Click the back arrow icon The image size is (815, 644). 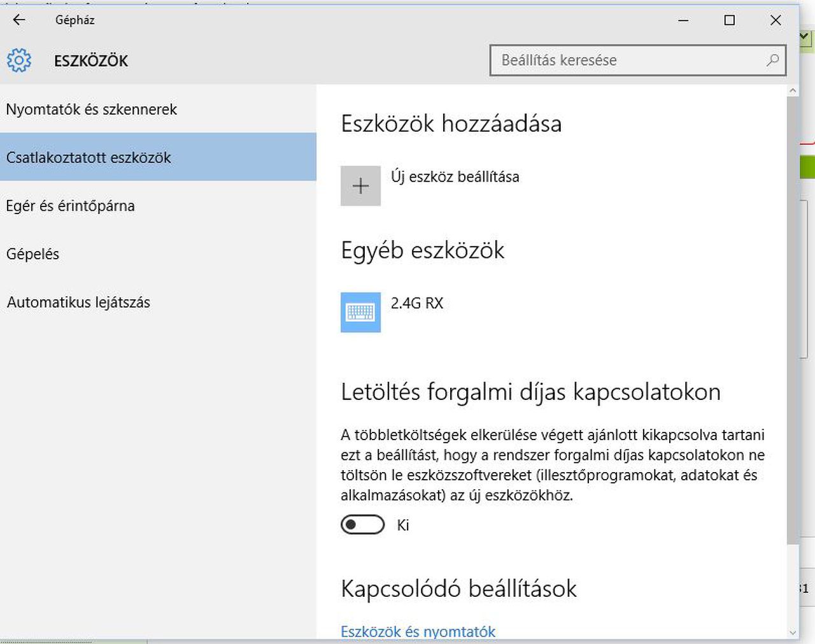pyautogui.click(x=19, y=20)
